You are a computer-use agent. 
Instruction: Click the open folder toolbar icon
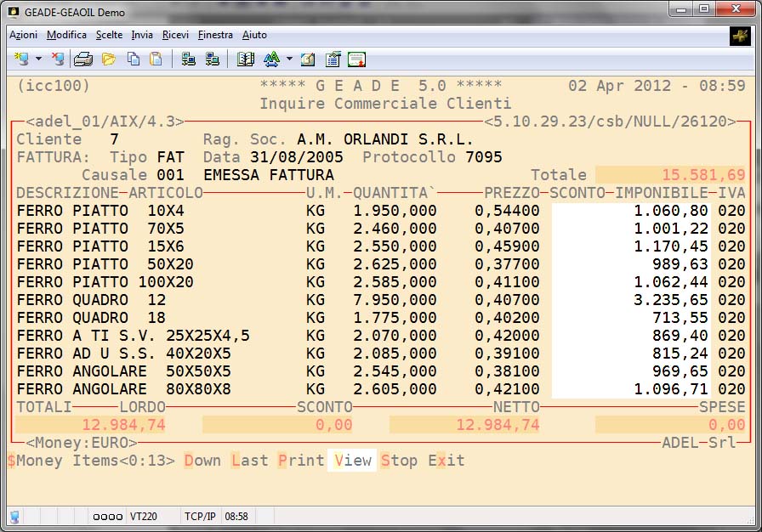(x=109, y=59)
